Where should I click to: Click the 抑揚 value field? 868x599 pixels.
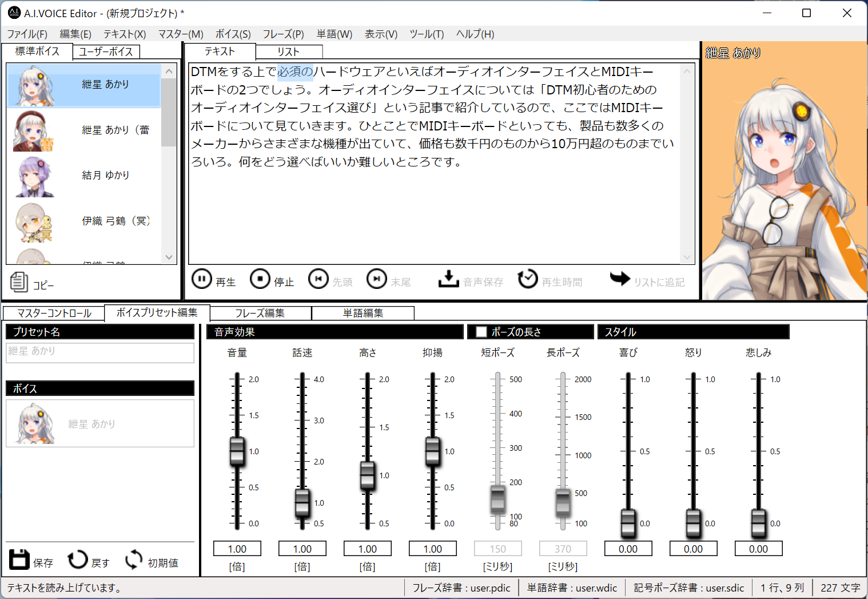(x=433, y=549)
